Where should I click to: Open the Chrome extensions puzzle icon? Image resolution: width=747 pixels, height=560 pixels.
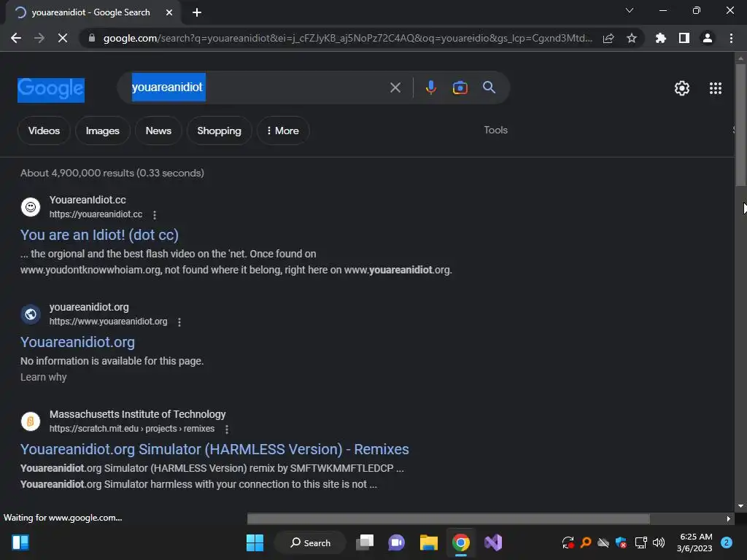[660, 38]
